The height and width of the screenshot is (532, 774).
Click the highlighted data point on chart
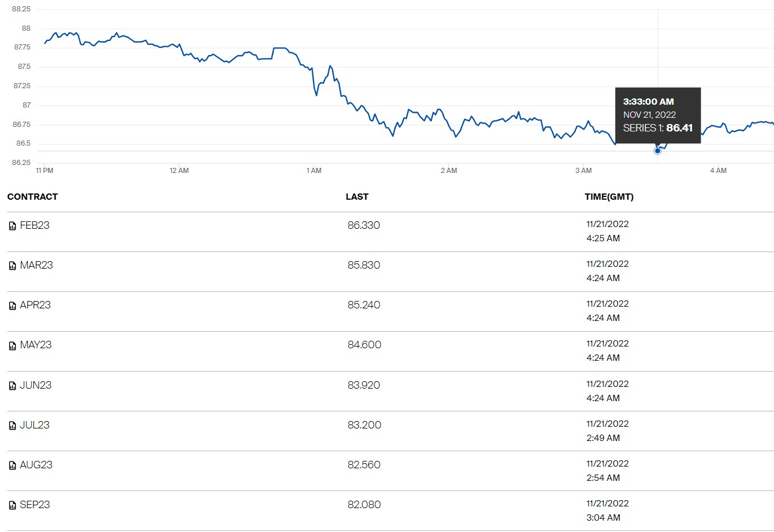coord(658,151)
